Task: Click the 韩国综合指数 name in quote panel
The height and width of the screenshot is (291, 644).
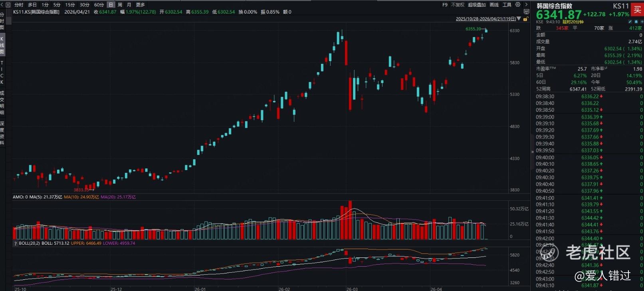Action: point(555,6)
